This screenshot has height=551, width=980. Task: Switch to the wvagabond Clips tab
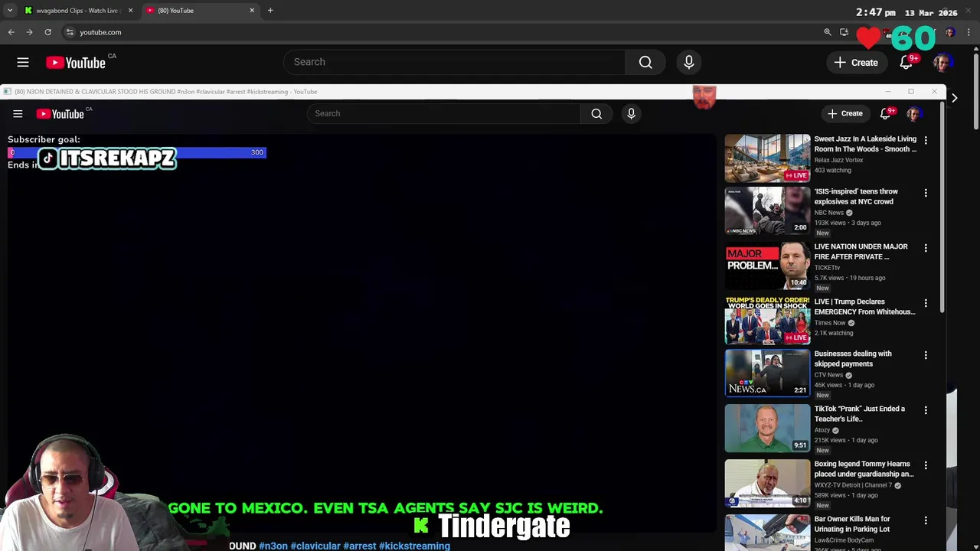pos(77,11)
